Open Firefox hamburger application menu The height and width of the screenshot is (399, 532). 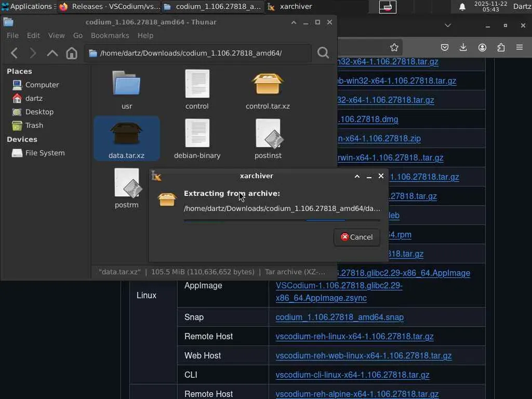(x=520, y=47)
